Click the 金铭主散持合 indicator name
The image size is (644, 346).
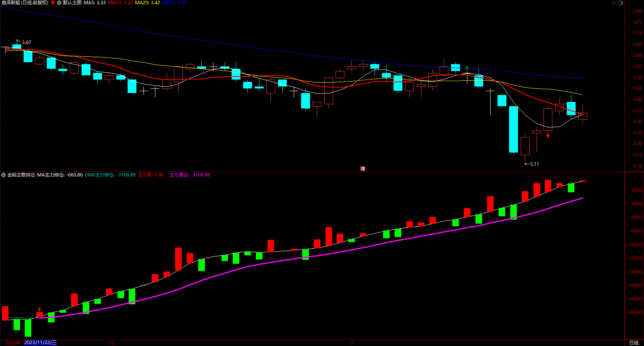(x=21, y=175)
